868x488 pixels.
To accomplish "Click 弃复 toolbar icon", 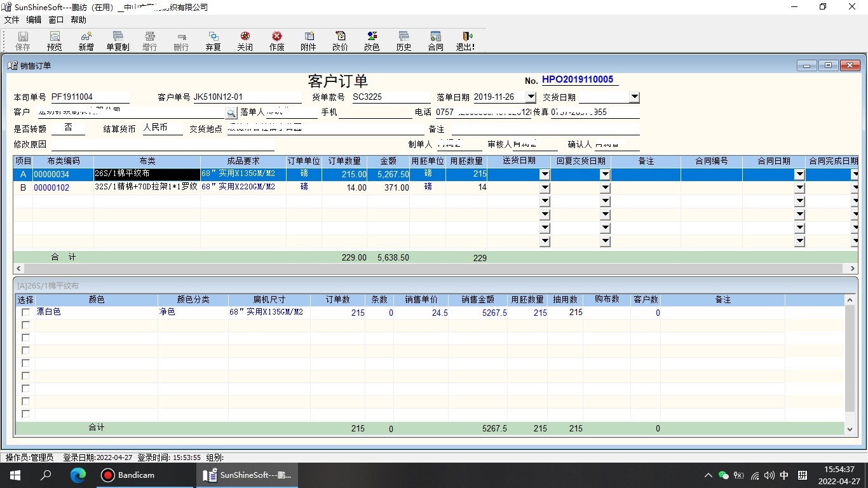I will [x=213, y=41].
